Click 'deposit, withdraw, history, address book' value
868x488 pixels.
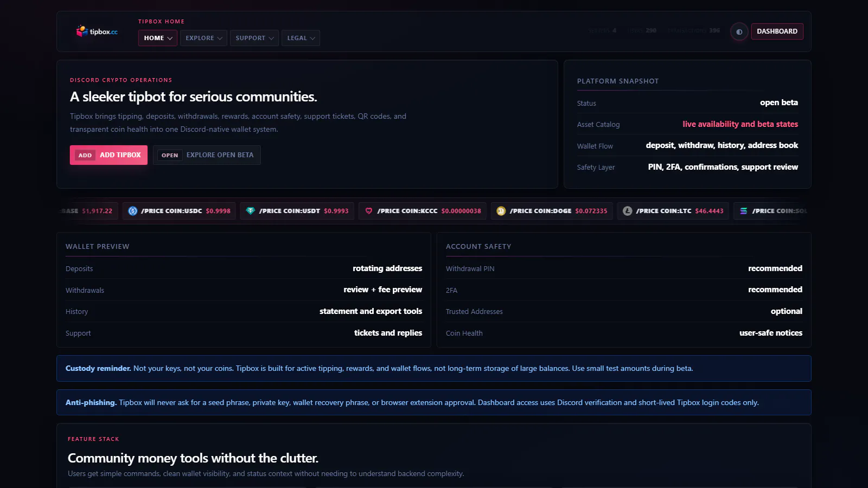722,145
